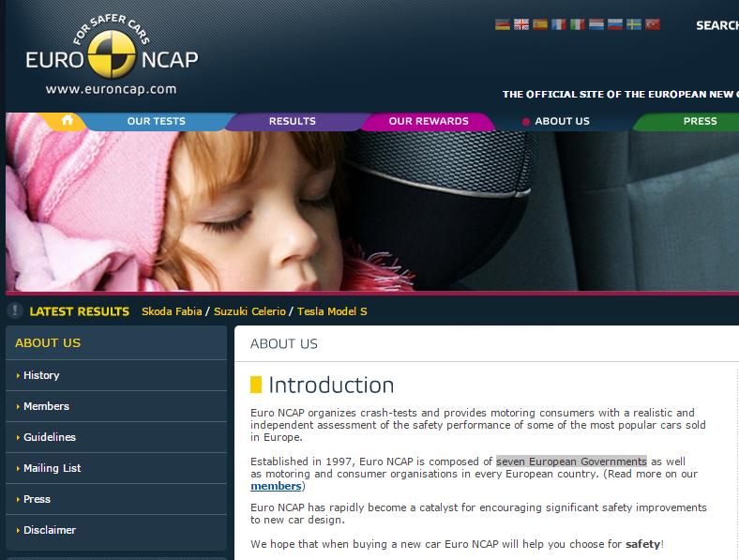Switch language using the German flag
739x560 pixels.
(x=502, y=25)
